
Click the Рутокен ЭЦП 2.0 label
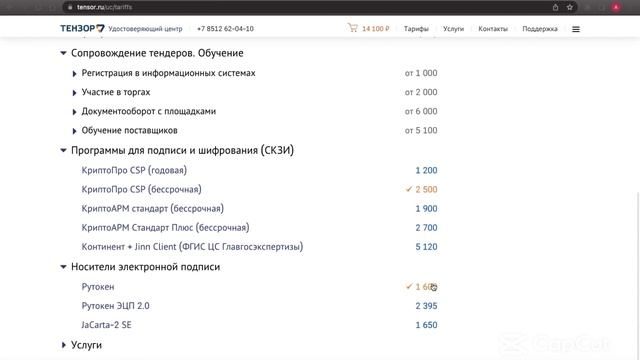click(x=116, y=306)
